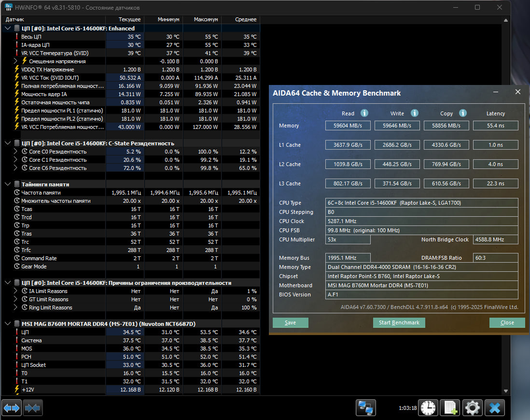Click the Motherboard MSI MAG B760M Mortar field

[x=421, y=285]
